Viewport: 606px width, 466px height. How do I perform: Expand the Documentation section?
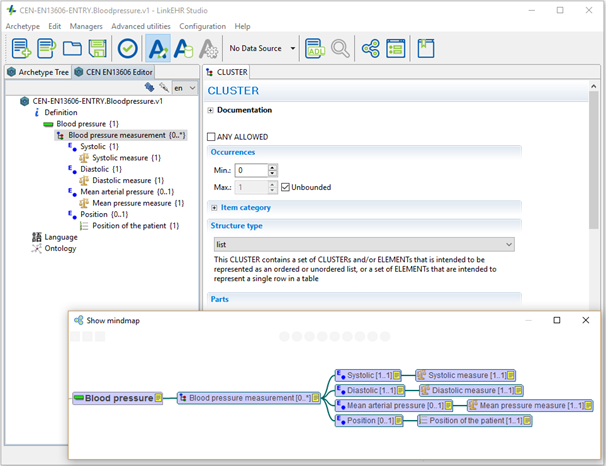click(x=211, y=110)
